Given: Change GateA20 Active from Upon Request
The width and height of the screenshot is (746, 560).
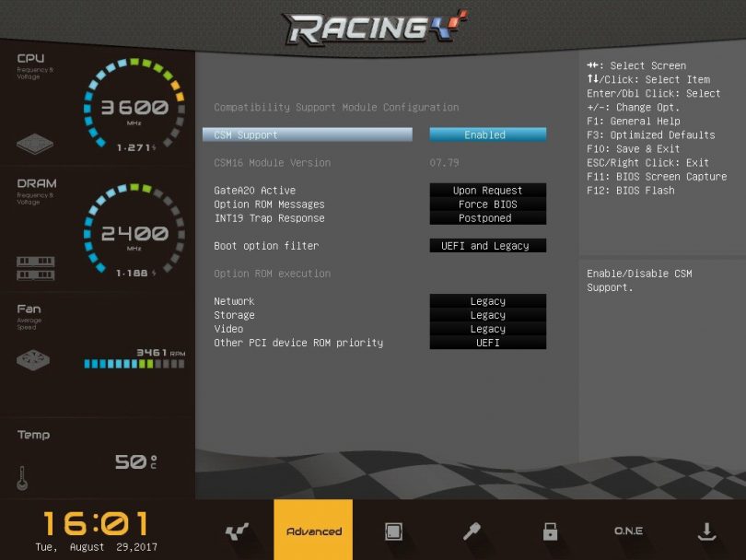Looking at the screenshot, I should pos(487,191).
